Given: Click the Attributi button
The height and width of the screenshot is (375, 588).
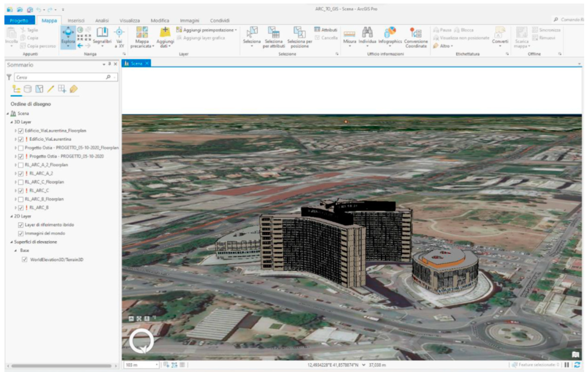Looking at the screenshot, I should (326, 30).
